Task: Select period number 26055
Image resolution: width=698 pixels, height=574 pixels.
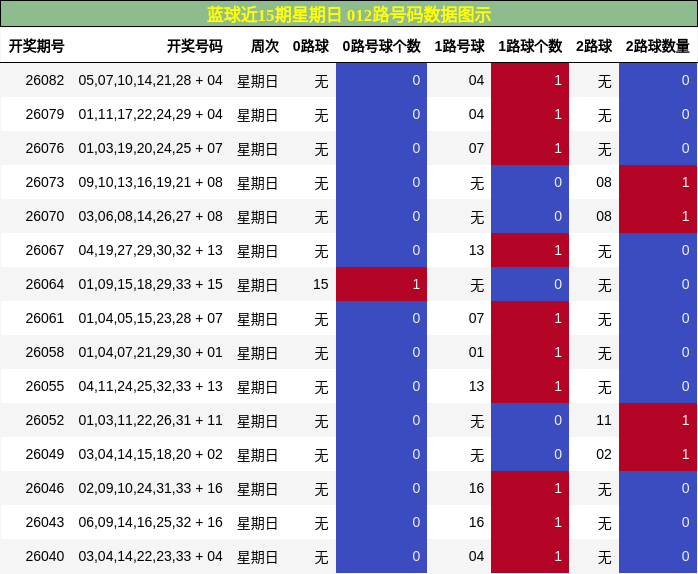Action: tap(45, 386)
